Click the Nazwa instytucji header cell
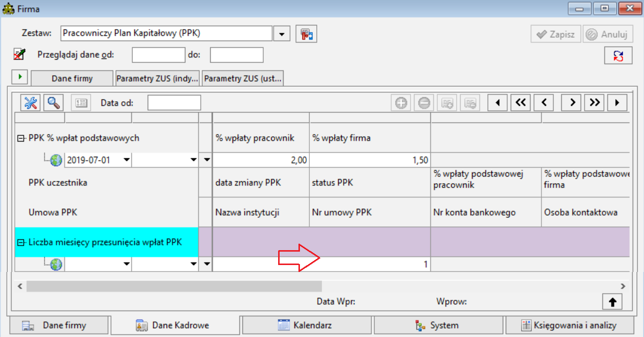This screenshot has height=337, width=644. (x=261, y=212)
